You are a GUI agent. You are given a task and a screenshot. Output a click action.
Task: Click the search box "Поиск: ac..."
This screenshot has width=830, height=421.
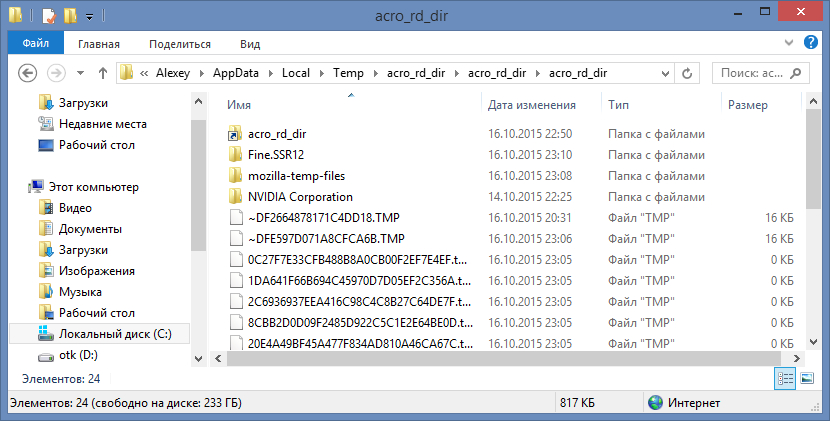pos(761,73)
